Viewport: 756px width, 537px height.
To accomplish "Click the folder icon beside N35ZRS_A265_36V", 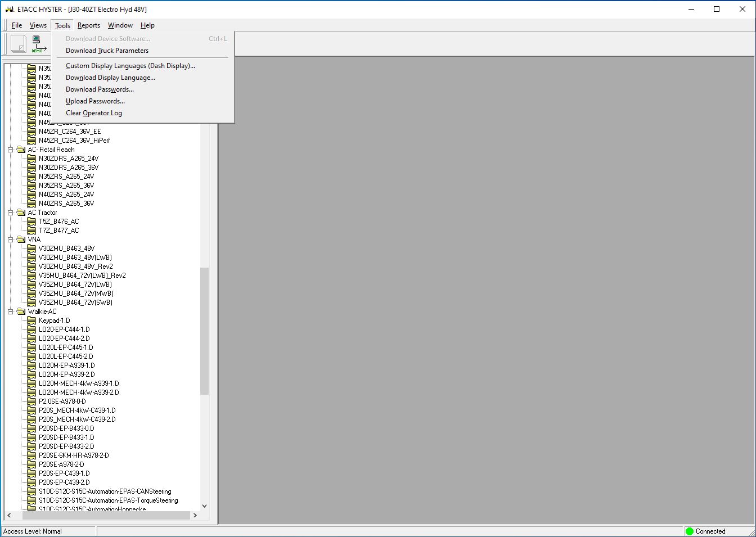I will (32, 186).
